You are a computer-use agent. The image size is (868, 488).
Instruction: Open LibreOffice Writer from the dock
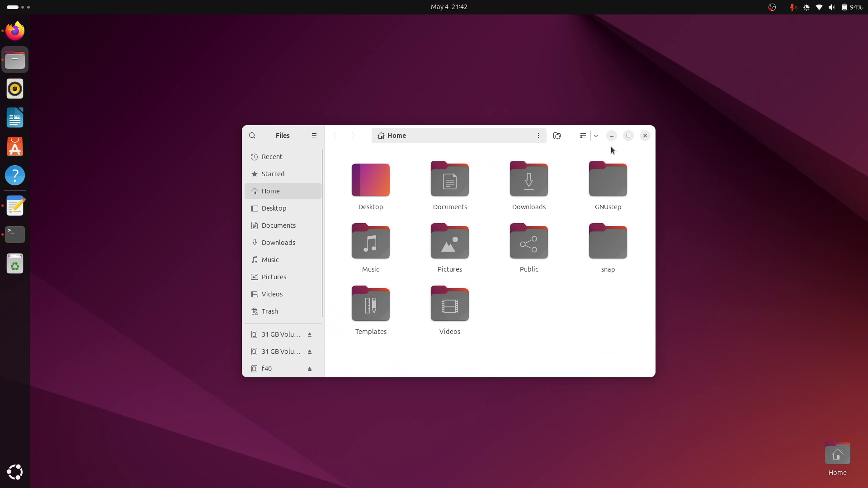point(15,117)
